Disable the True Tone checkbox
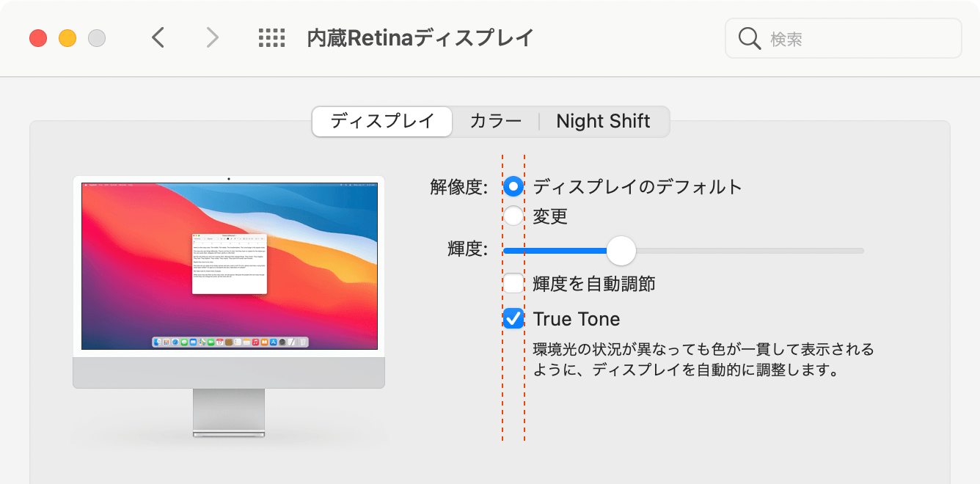980x484 pixels. coord(513,318)
